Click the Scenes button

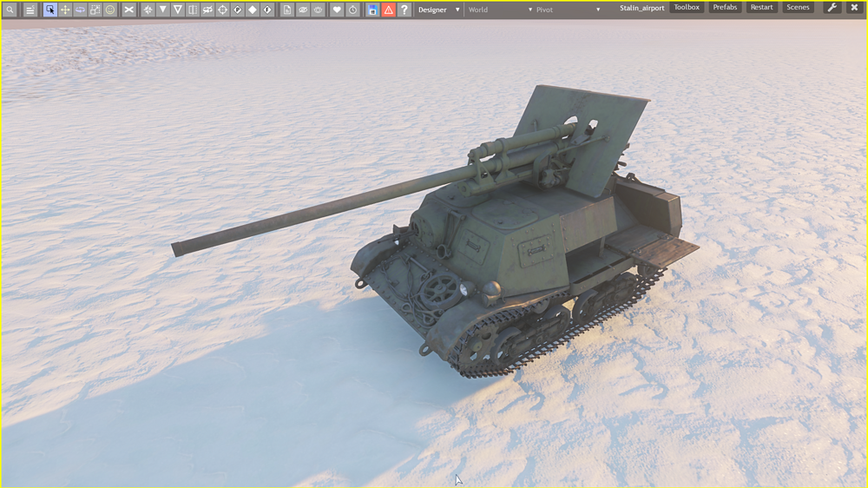pyautogui.click(x=798, y=8)
